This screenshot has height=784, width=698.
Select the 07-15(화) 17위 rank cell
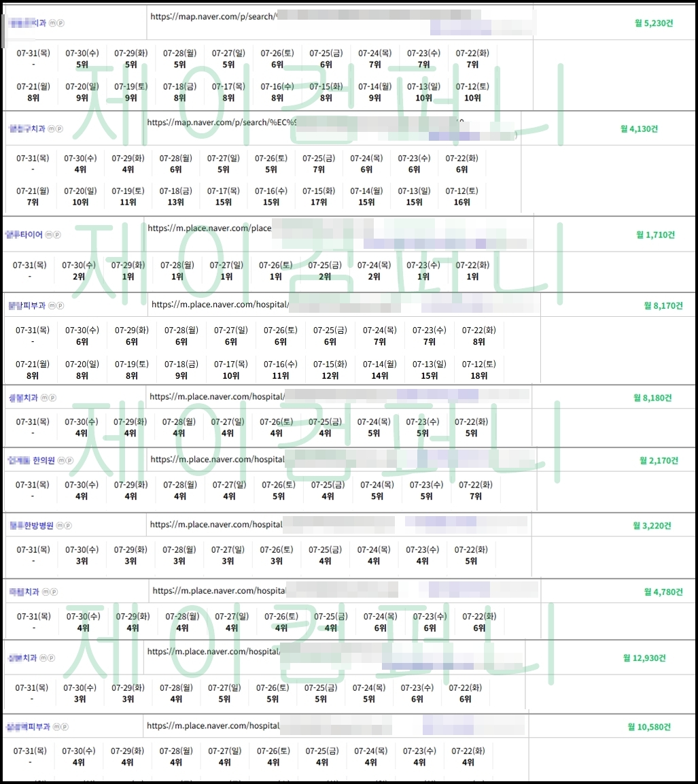[x=319, y=197]
